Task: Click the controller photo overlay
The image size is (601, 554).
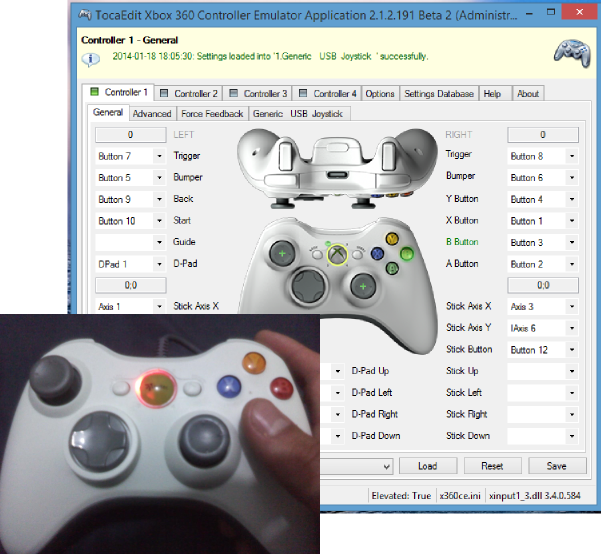Action: pos(160,434)
